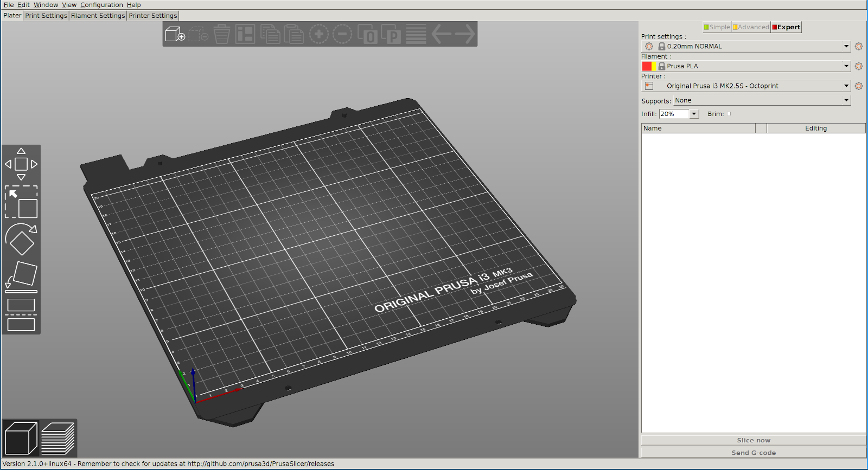Viewport: 868px width, 470px height.
Task: Click the Redo right arrow icon
Action: pos(465,34)
